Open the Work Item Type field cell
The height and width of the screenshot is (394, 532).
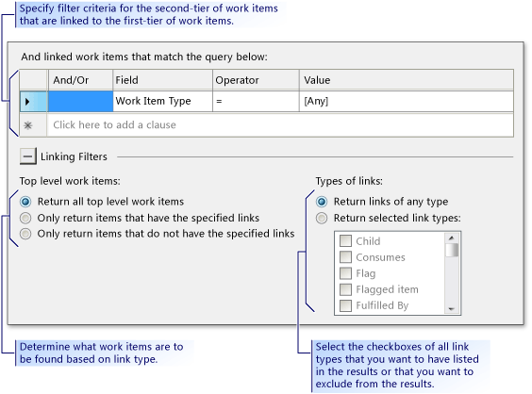[x=162, y=102]
